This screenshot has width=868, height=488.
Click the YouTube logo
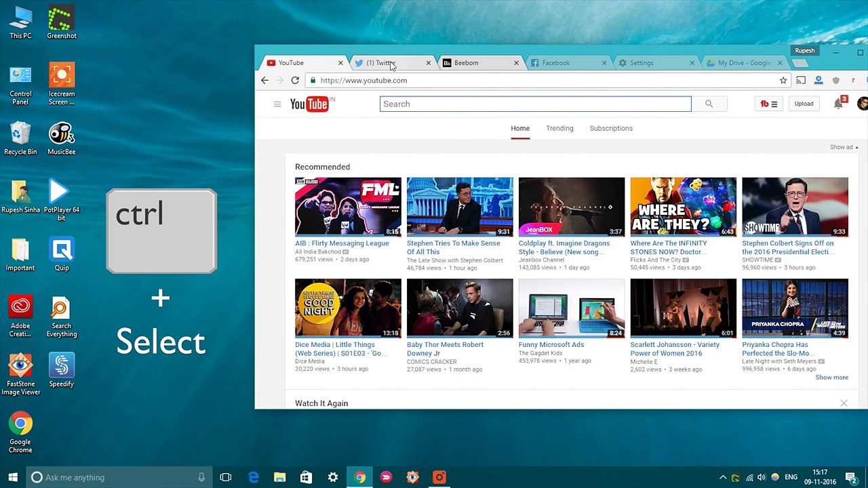(x=309, y=104)
